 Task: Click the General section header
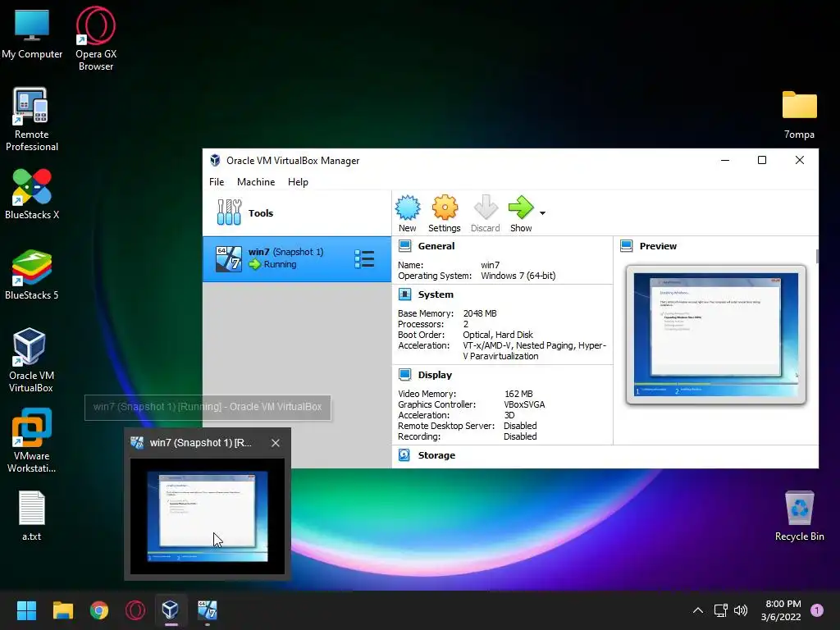[436, 246]
